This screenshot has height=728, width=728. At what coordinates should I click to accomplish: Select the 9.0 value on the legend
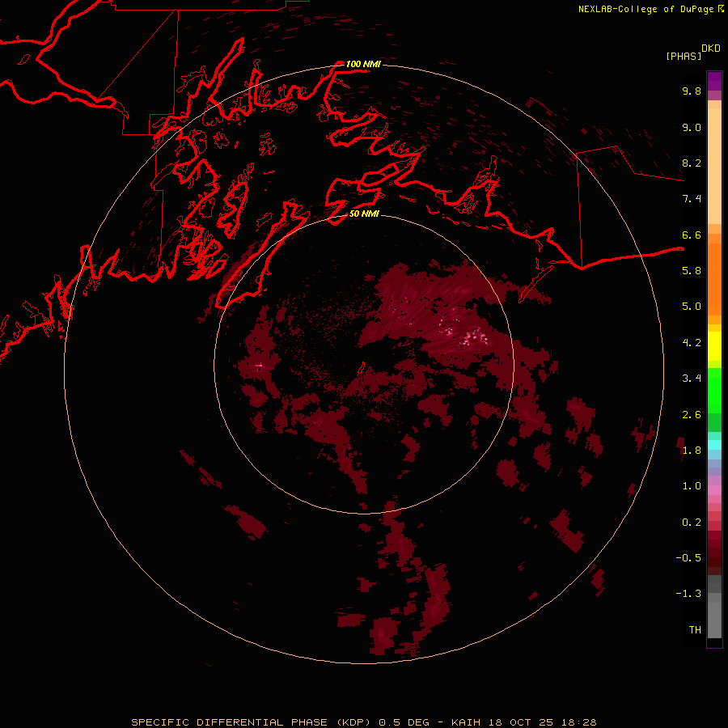[692, 127]
